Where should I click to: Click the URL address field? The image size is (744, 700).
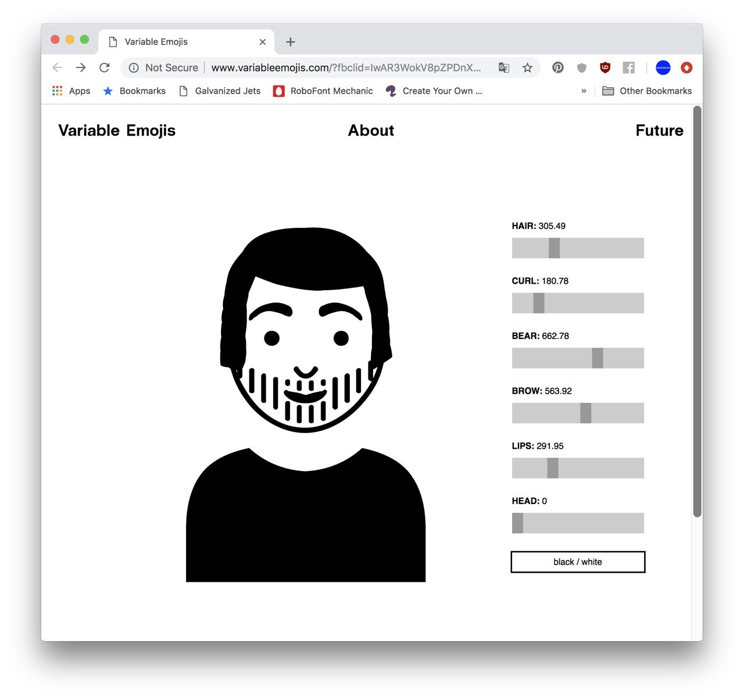pos(346,67)
